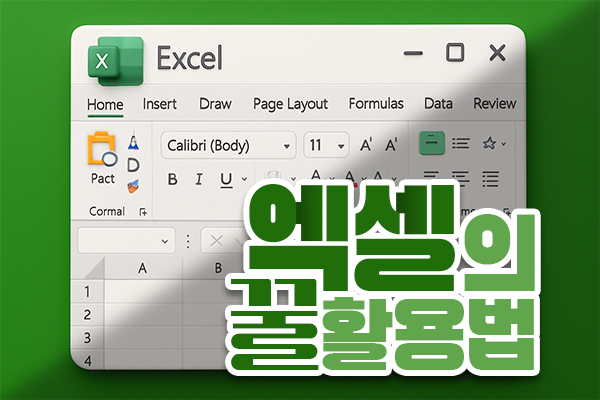Increase font size with larger A
Screen dimensions: 600x400
coord(366,145)
